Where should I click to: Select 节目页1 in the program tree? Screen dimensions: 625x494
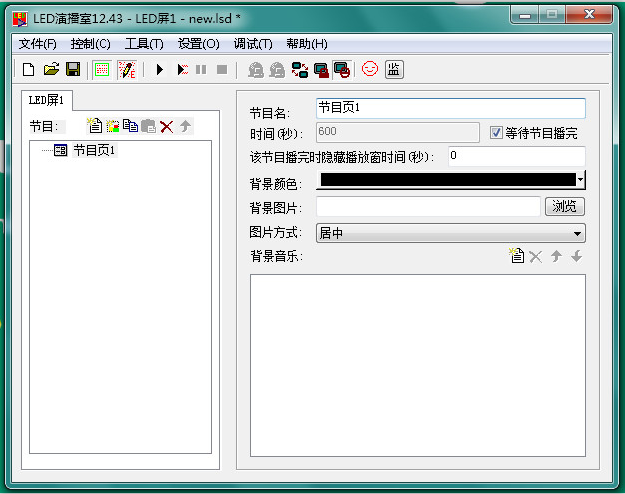click(x=94, y=150)
